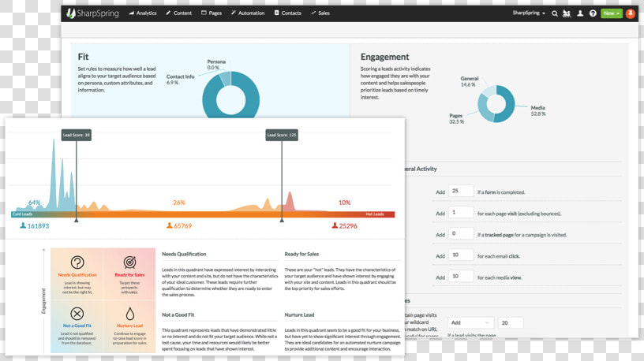Click the Ready for Sales description heading
This screenshot has height=361, width=644.
tap(301, 254)
